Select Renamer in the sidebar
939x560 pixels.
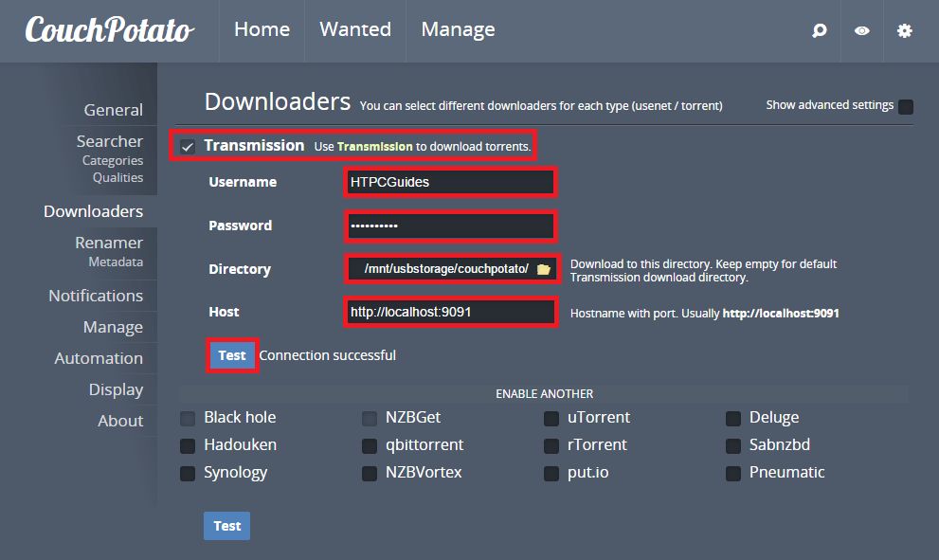[x=109, y=243]
